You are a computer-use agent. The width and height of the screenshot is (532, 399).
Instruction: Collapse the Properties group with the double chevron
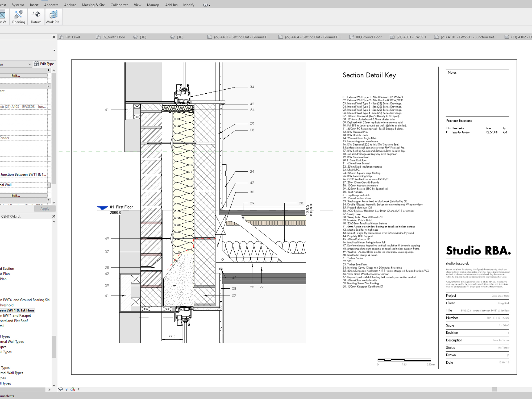[48, 70]
